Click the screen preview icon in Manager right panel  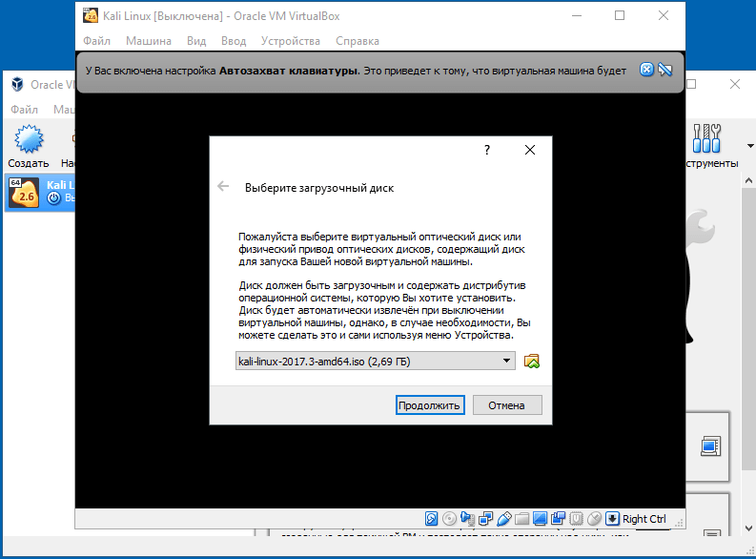click(710, 446)
